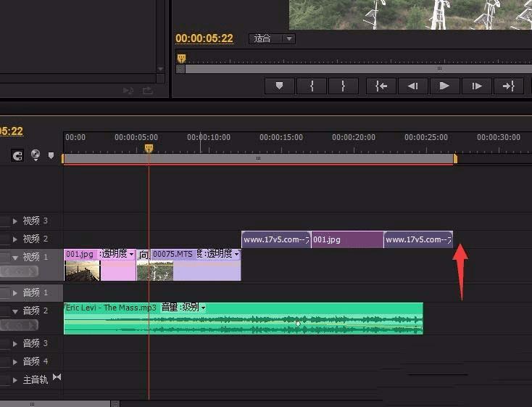The image size is (532, 407).
Task: Click the 00075.MTS thumbnail on 视频 1
Action: [155, 271]
